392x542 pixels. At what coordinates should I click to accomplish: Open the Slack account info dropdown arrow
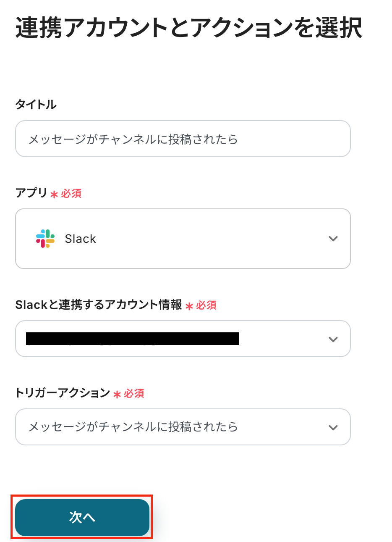(x=333, y=339)
